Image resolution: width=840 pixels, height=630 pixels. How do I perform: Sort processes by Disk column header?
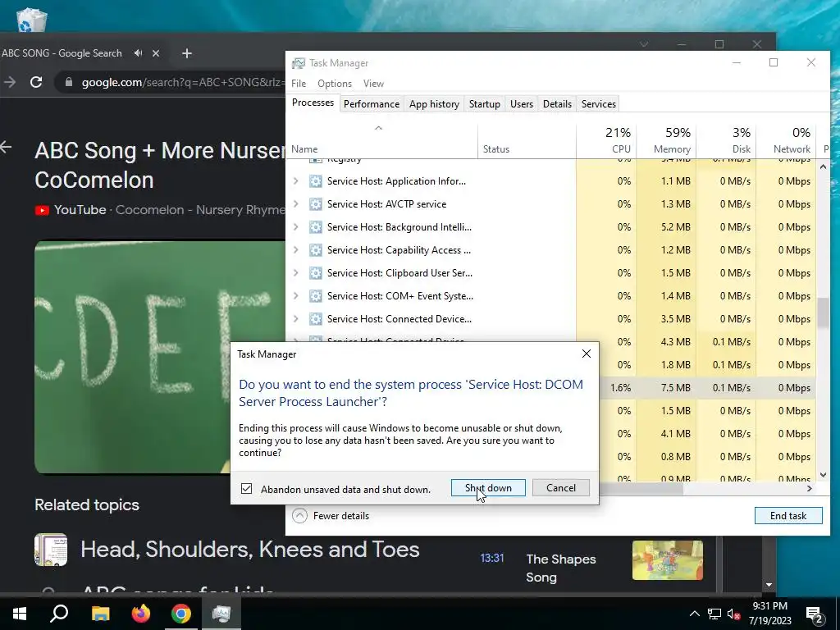click(x=726, y=141)
